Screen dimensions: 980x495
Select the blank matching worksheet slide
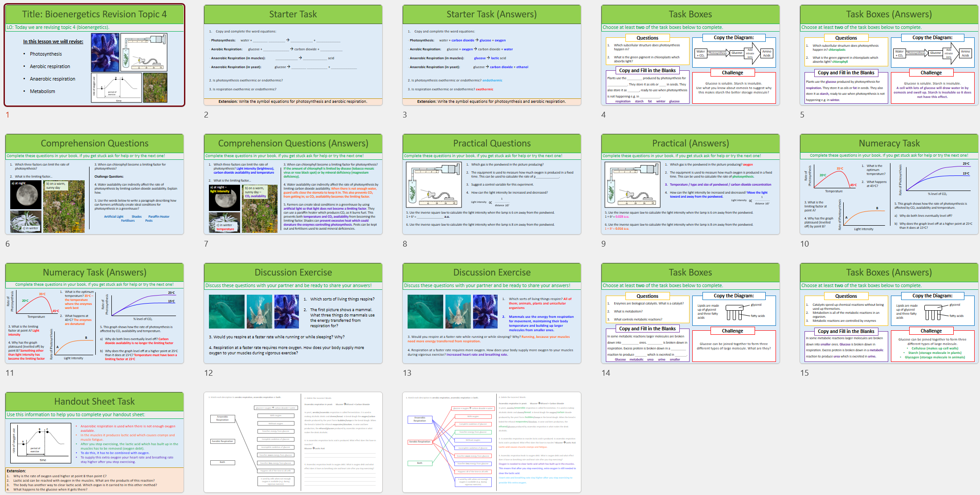coord(293,442)
